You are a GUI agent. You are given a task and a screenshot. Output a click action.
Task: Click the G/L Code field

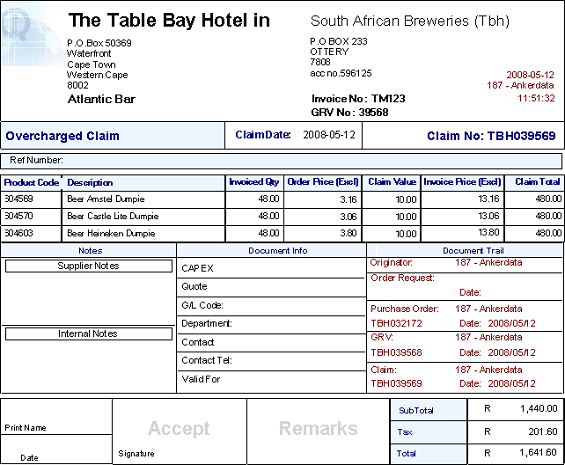click(x=271, y=306)
